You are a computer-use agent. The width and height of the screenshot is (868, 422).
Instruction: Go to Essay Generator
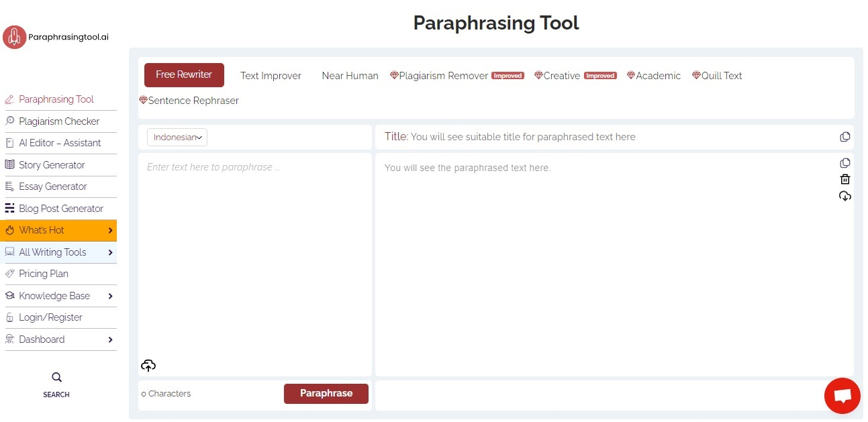53,187
